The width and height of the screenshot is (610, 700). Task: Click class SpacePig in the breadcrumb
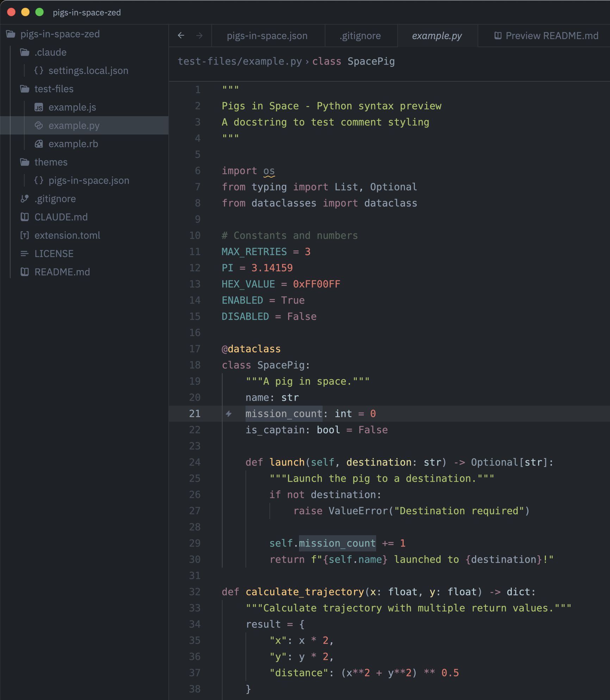(353, 62)
